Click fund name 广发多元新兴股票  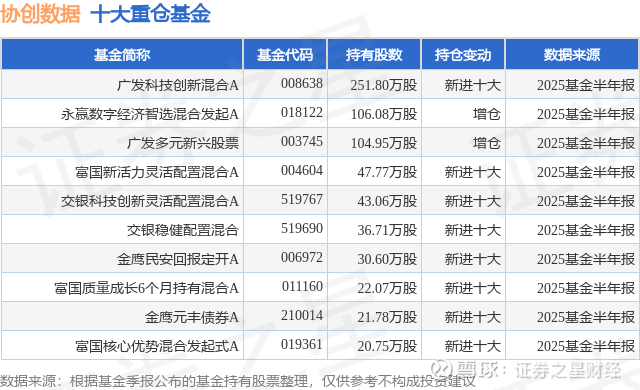(183, 143)
